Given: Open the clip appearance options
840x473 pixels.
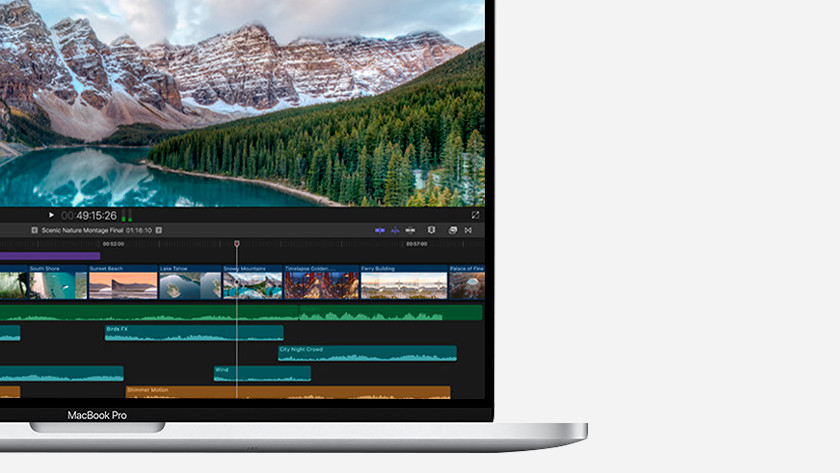Looking at the screenshot, I should click(x=431, y=230).
